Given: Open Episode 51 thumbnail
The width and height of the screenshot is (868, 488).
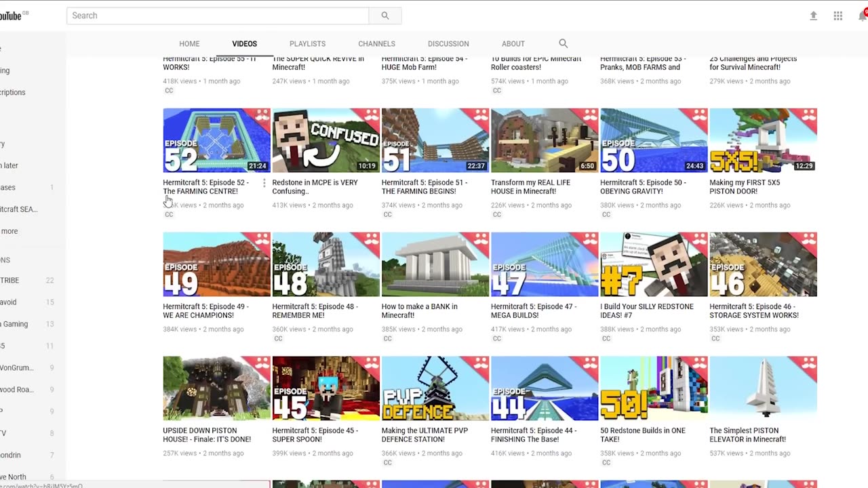Looking at the screenshot, I should click(x=435, y=140).
